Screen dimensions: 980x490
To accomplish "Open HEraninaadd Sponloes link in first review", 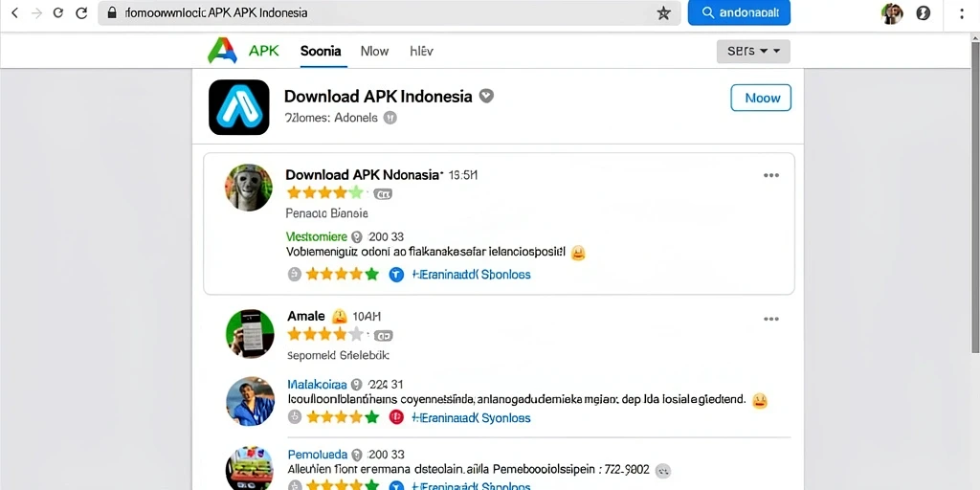I will point(471,275).
